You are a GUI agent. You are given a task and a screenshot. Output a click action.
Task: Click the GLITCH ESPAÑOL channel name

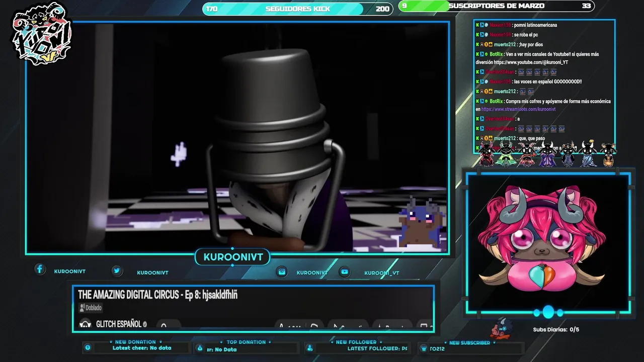[119, 325]
